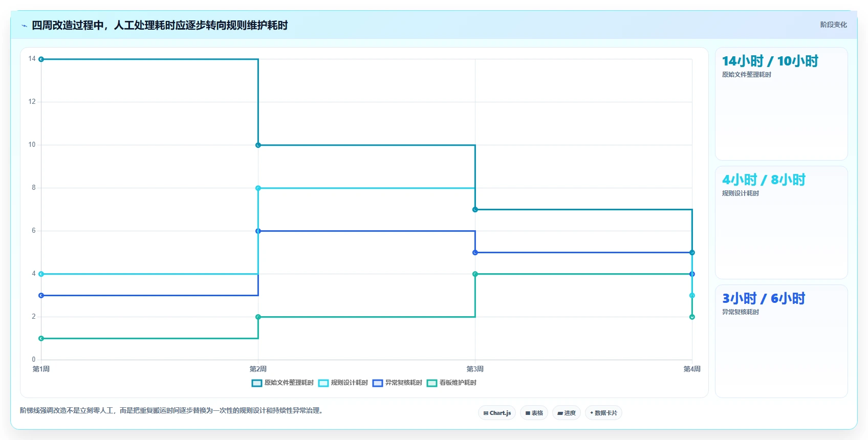The image size is (868, 440).
Task: Toggle the 异常复核耗时 legend series
Action: point(397,383)
